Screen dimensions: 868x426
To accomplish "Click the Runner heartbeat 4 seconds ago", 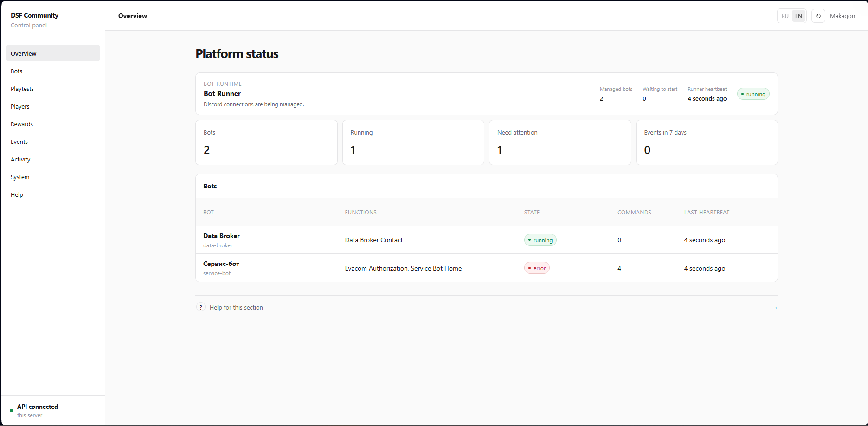I will (x=707, y=98).
